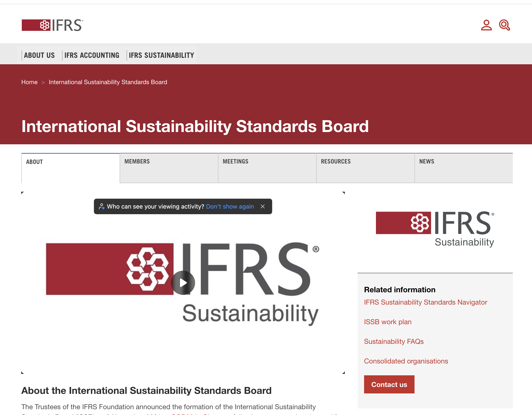Dismiss the viewing activity notification
This screenshot has height=415, width=532.
(x=263, y=206)
